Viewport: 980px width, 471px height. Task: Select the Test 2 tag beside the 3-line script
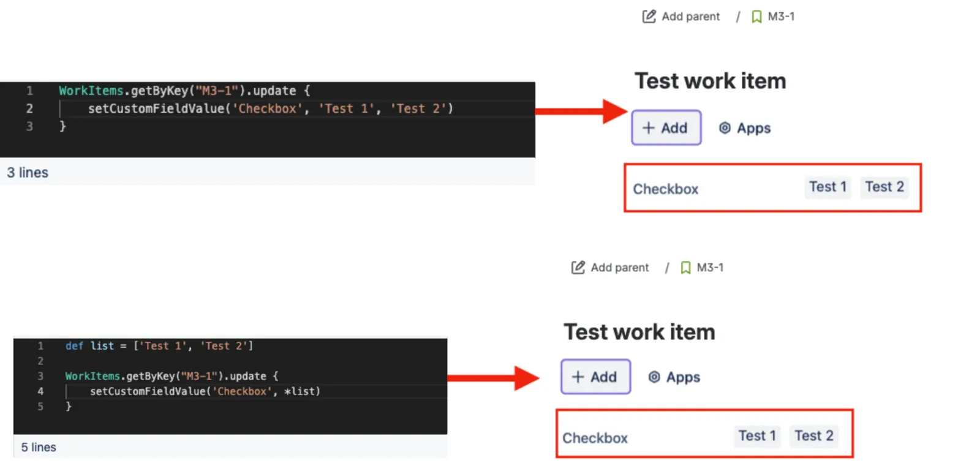click(884, 187)
